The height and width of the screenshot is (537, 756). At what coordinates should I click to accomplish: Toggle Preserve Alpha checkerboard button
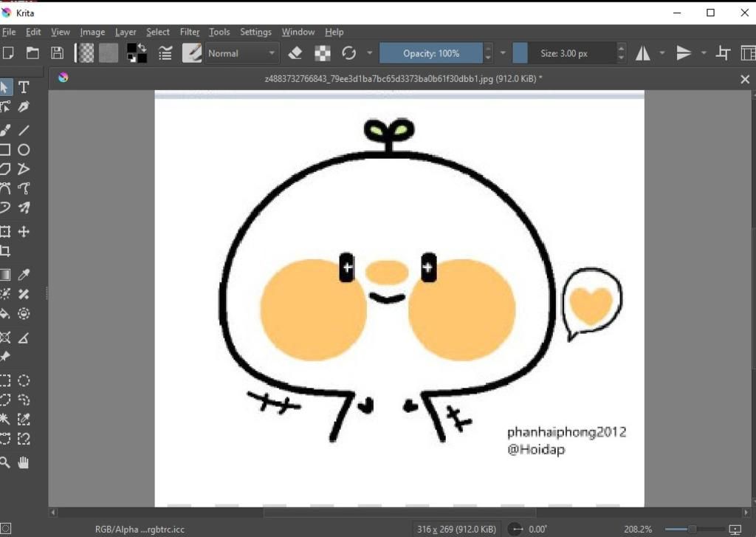[323, 53]
